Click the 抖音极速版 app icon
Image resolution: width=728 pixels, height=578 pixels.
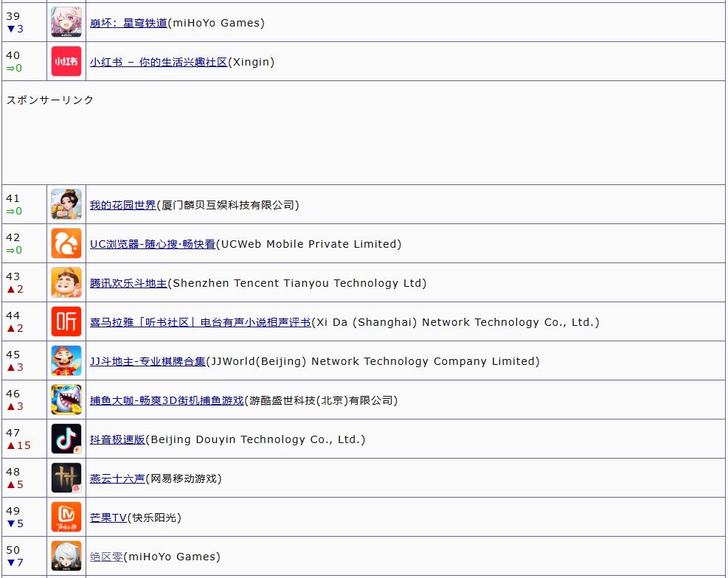tap(66, 439)
